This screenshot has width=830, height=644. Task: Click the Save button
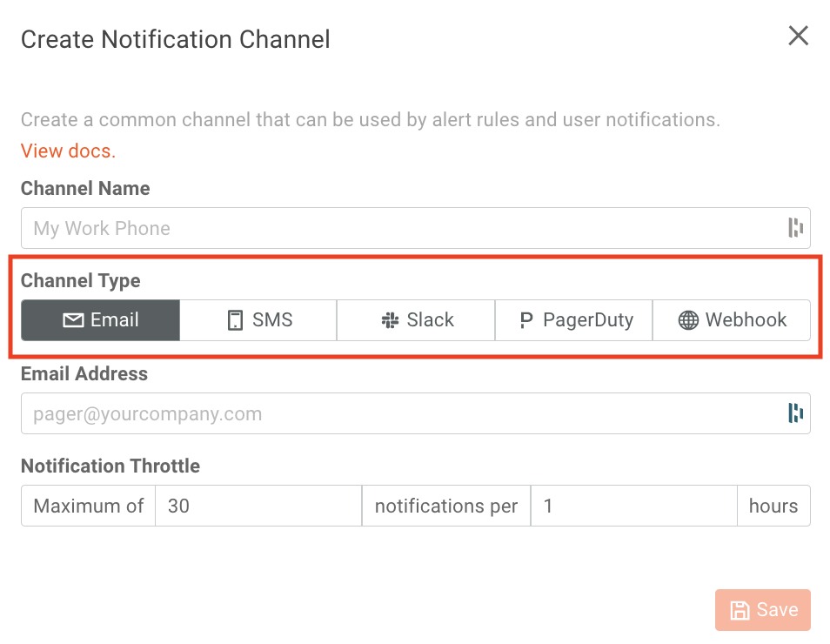pos(762,609)
